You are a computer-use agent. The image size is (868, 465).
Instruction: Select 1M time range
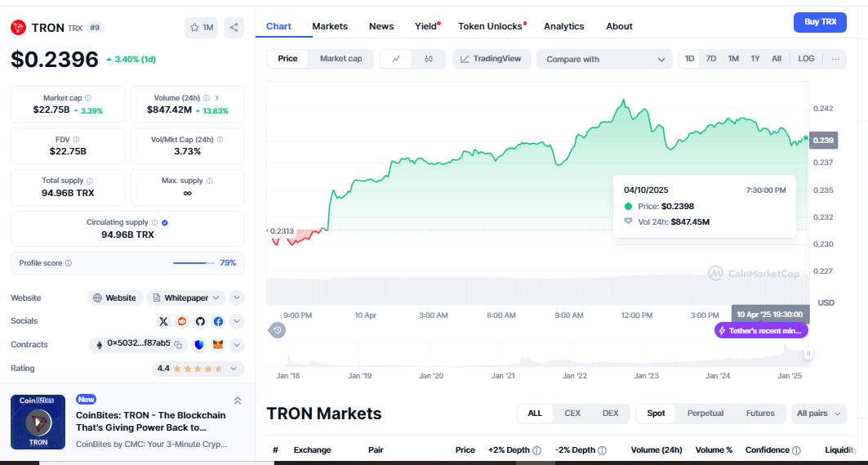coord(733,59)
